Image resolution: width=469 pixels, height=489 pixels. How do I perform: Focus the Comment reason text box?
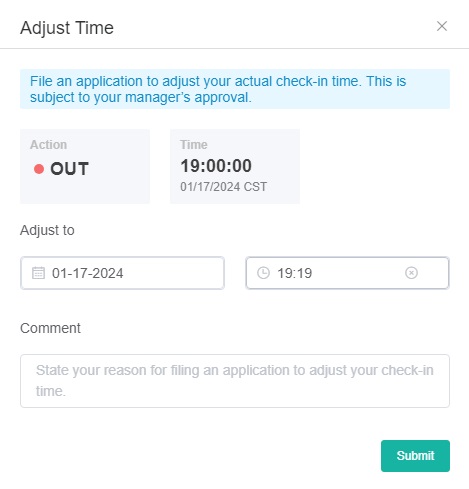click(x=235, y=381)
